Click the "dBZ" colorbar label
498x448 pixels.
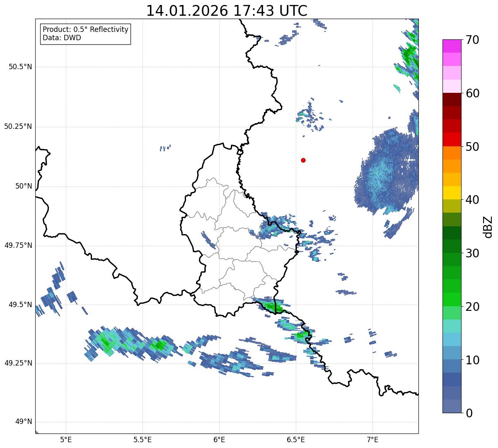(x=488, y=227)
